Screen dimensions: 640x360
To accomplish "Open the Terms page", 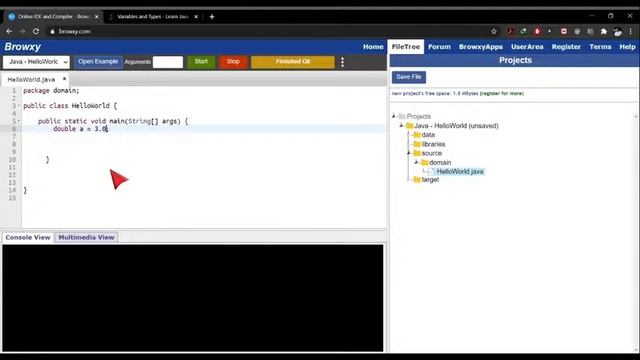I will pos(600,47).
